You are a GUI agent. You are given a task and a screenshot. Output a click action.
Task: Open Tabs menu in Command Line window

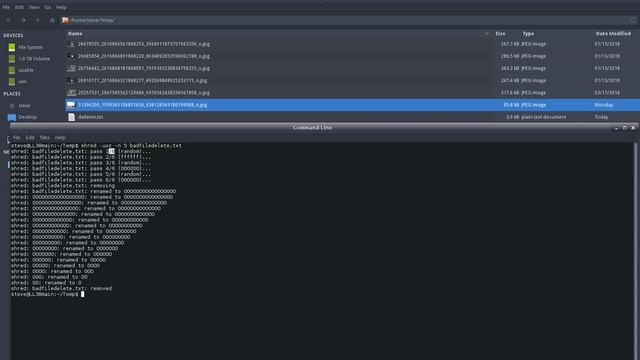tap(44, 138)
